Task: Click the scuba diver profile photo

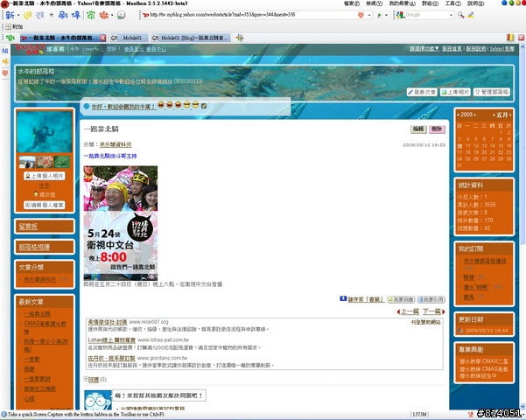Action: tap(45, 132)
